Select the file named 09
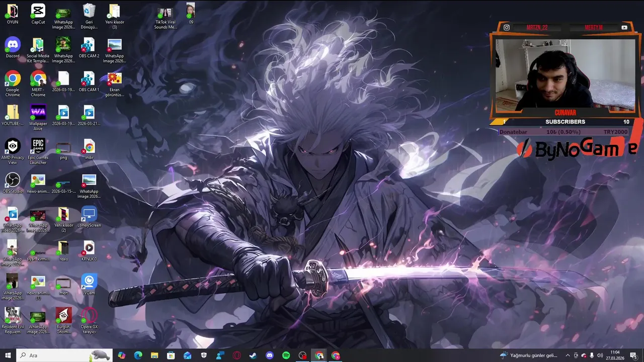 click(191, 14)
